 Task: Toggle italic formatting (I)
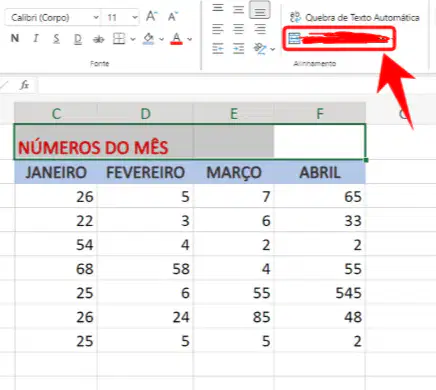(x=35, y=38)
